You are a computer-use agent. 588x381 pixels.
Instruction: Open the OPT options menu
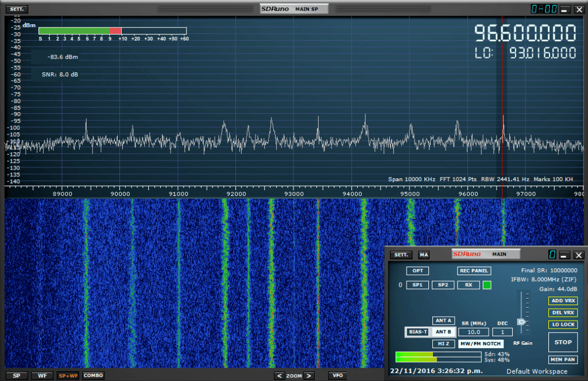click(417, 271)
